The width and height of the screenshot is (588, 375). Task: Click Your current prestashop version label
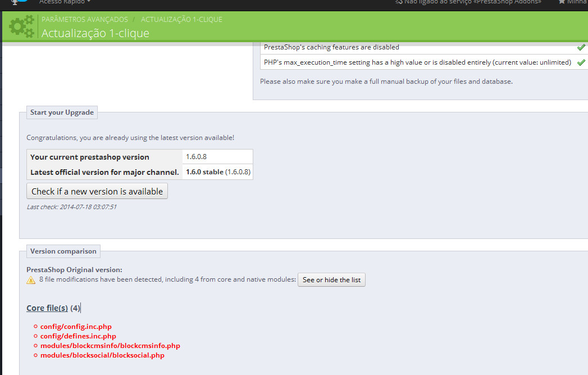coord(90,157)
